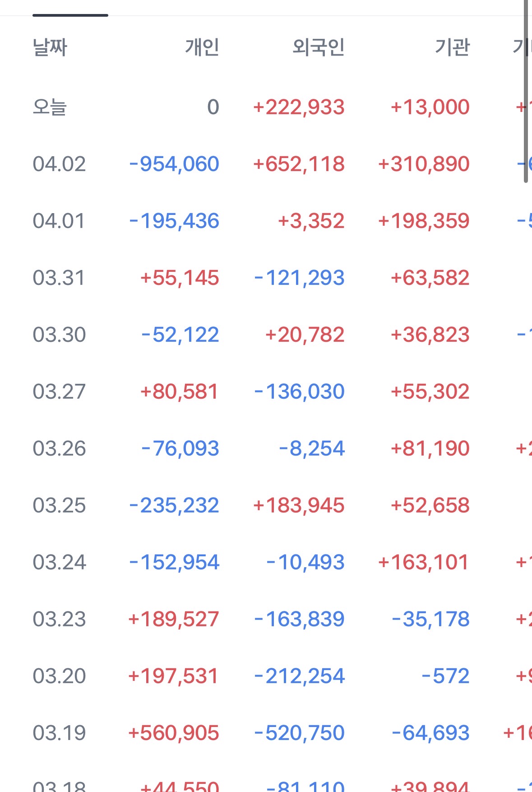This screenshot has height=792, width=532.
Task: Click 외국인 value -121,293
Action: point(299,278)
